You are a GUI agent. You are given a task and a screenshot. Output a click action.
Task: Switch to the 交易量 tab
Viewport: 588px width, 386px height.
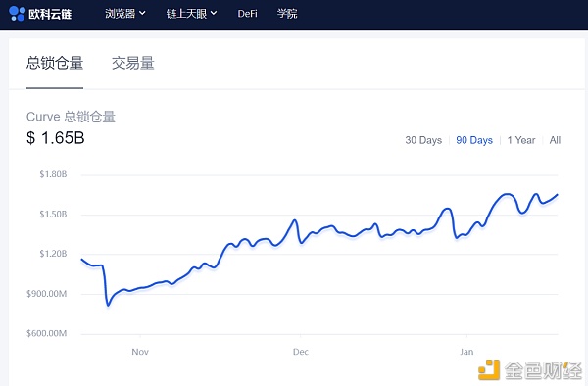[132, 63]
